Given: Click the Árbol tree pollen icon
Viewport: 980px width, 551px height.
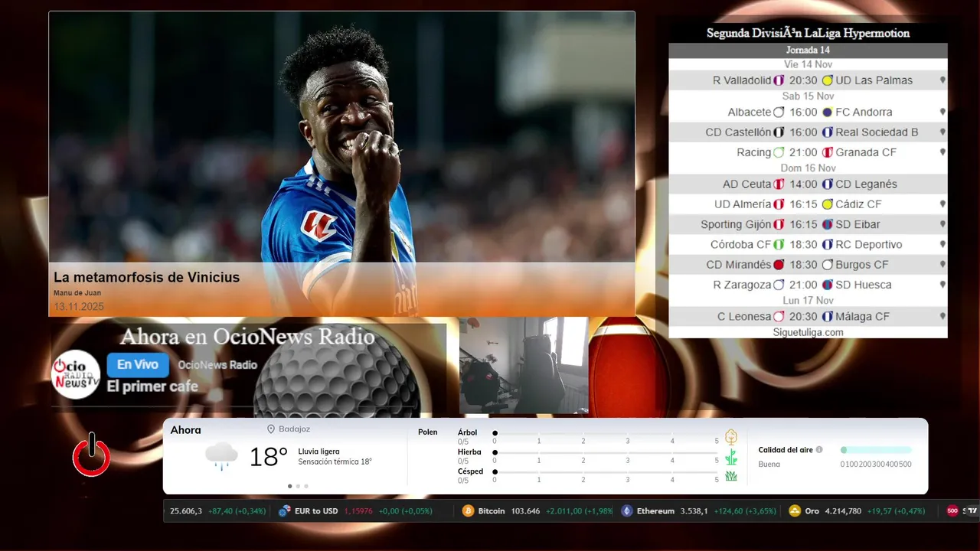Looking at the screenshot, I should (x=731, y=437).
